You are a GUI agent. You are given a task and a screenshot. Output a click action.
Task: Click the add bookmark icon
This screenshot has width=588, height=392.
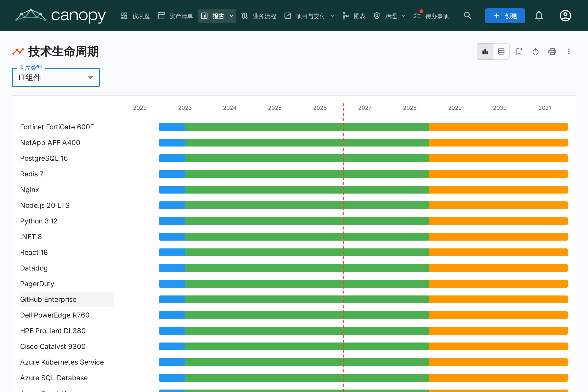519,51
